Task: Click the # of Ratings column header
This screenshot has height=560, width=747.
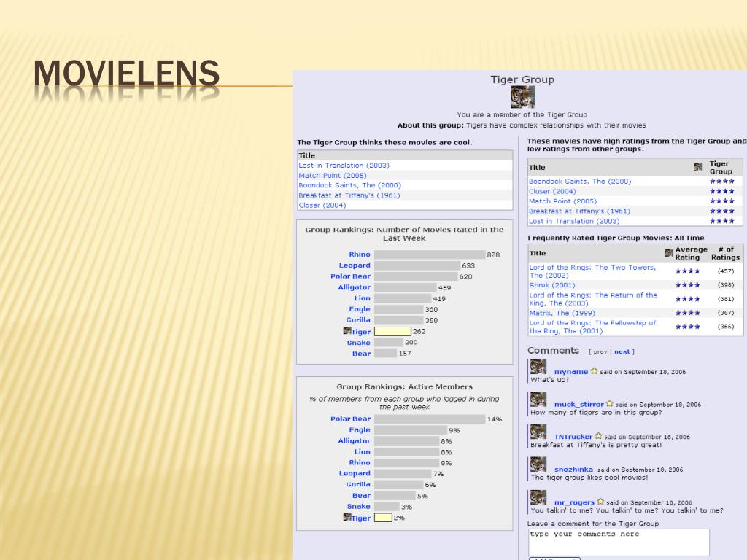Action: 726,253
